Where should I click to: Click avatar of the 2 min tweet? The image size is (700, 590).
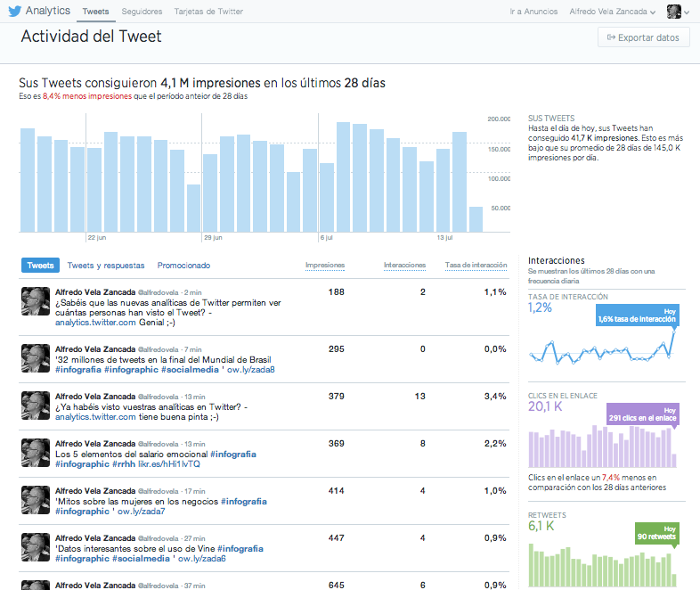(36, 301)
